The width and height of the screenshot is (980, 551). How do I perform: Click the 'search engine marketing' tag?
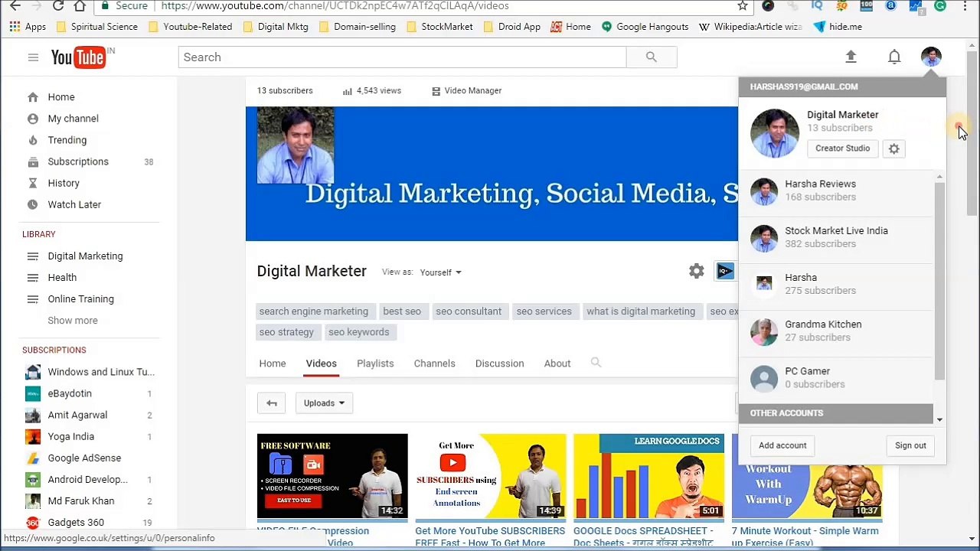(313, 311)
